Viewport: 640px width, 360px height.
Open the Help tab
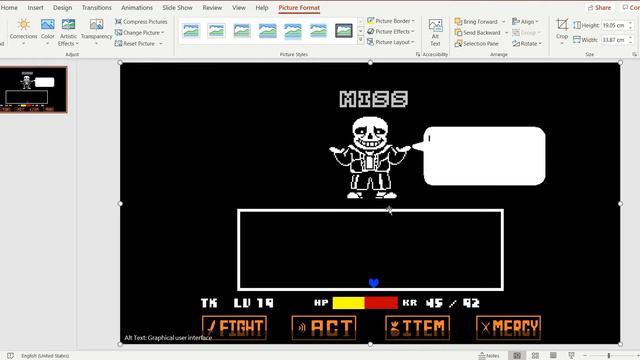[x=262, y=8]
